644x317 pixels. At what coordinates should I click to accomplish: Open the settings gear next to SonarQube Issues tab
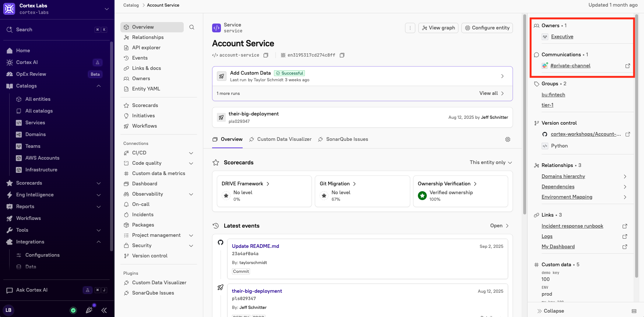point(508,139)
